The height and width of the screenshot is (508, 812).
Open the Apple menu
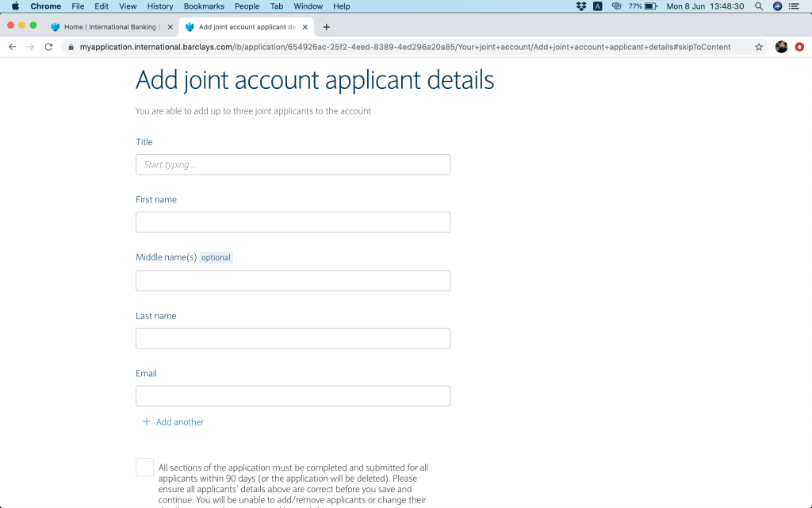click(15, 6)
